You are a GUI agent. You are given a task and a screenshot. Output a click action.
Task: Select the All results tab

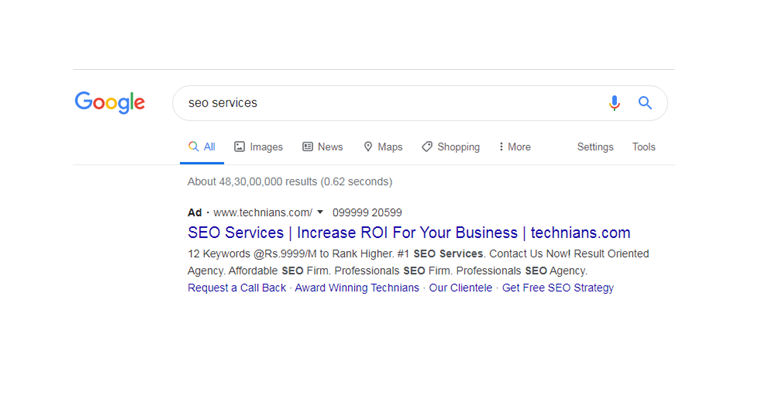click(x=202, y=147)
